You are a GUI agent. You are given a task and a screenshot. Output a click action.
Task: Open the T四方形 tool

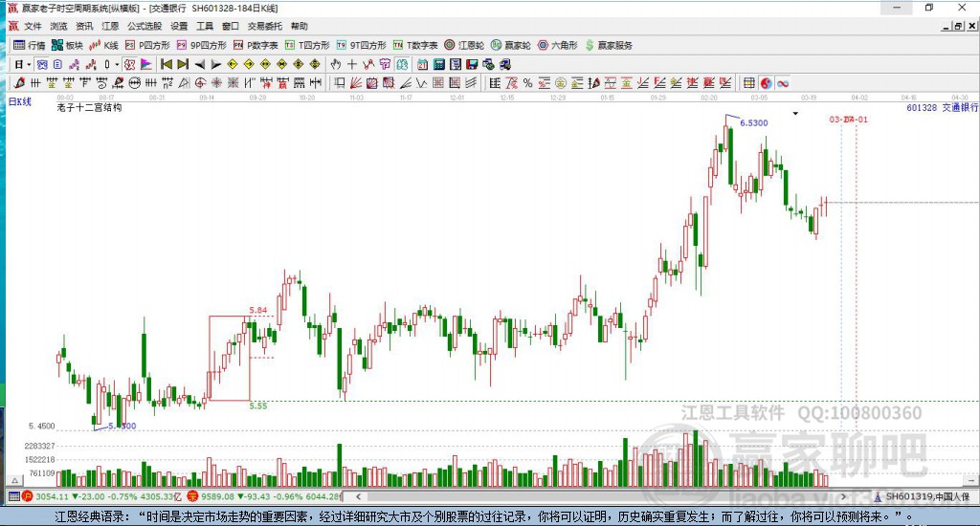307,45
